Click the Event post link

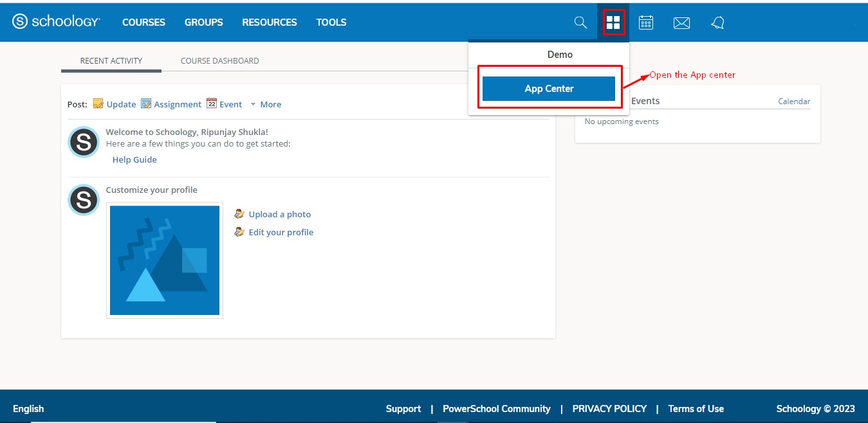[231, 104]
